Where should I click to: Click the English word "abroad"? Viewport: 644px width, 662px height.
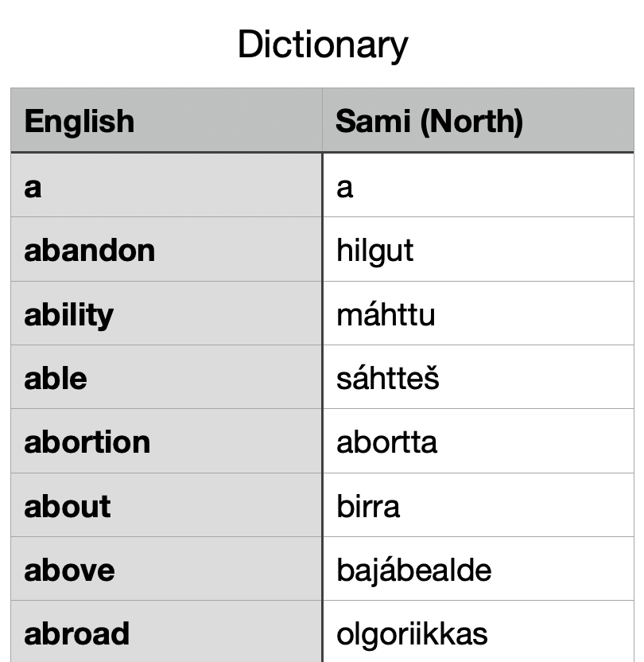[x=77, y=634]
